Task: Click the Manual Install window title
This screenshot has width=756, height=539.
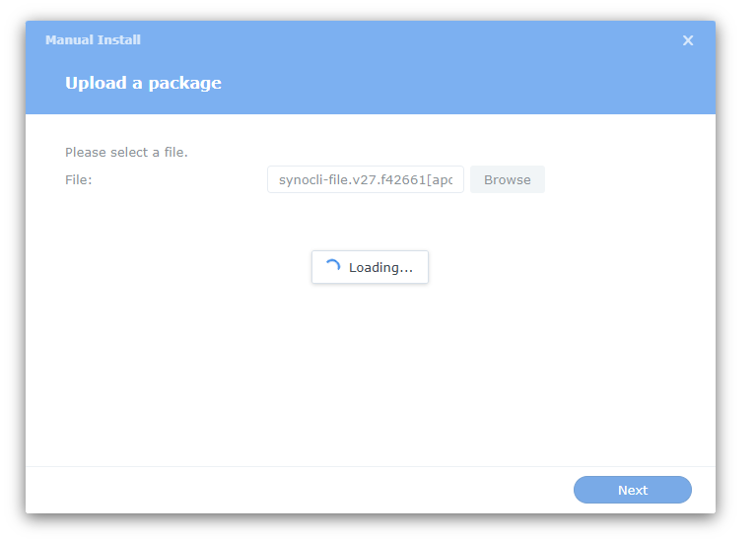Action: [x=93, y=40]
